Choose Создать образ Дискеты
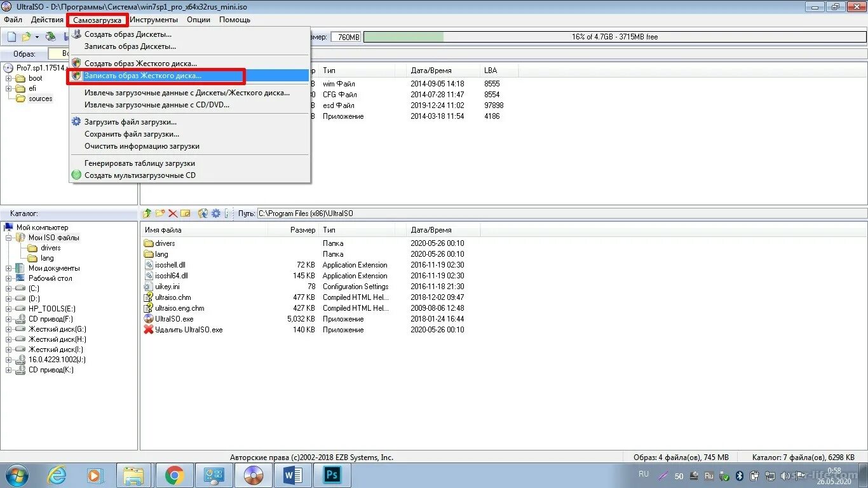 click(x=190, y=34)
